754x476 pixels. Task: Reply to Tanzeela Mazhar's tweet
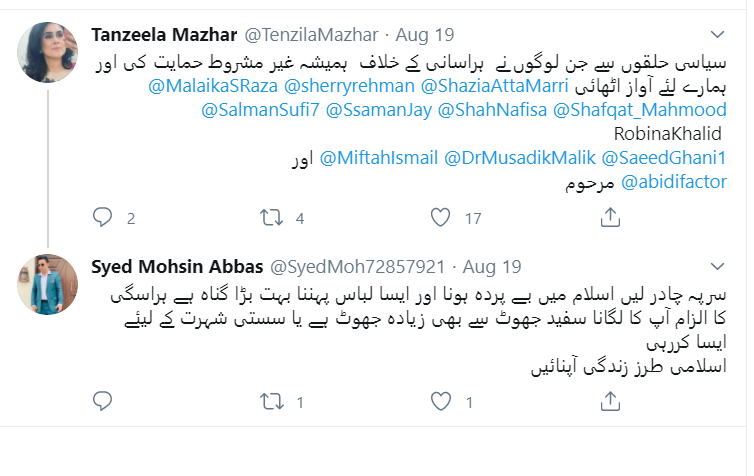[x=102, y=218]
